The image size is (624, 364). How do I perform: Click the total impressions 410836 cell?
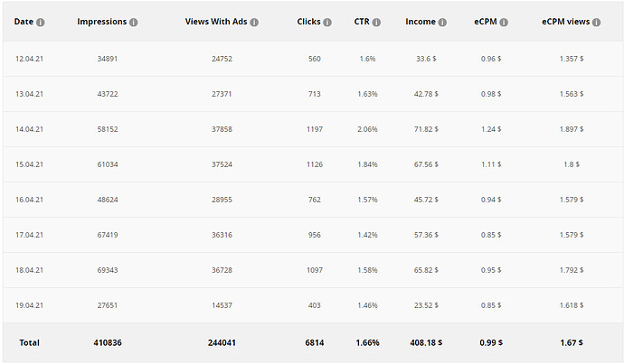pyautogui.click(x=109, y=343)
